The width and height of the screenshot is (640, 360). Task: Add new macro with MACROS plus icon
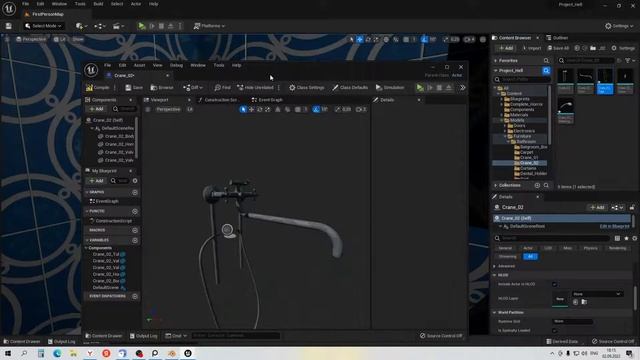[135, 230]
